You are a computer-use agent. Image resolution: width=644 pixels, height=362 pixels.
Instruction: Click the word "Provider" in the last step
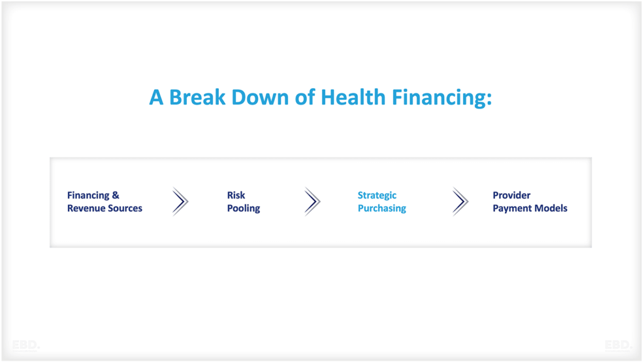(x=511, y=195)
